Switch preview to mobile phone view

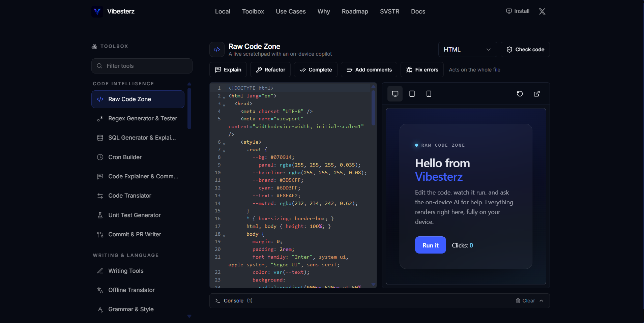(429, 94)
